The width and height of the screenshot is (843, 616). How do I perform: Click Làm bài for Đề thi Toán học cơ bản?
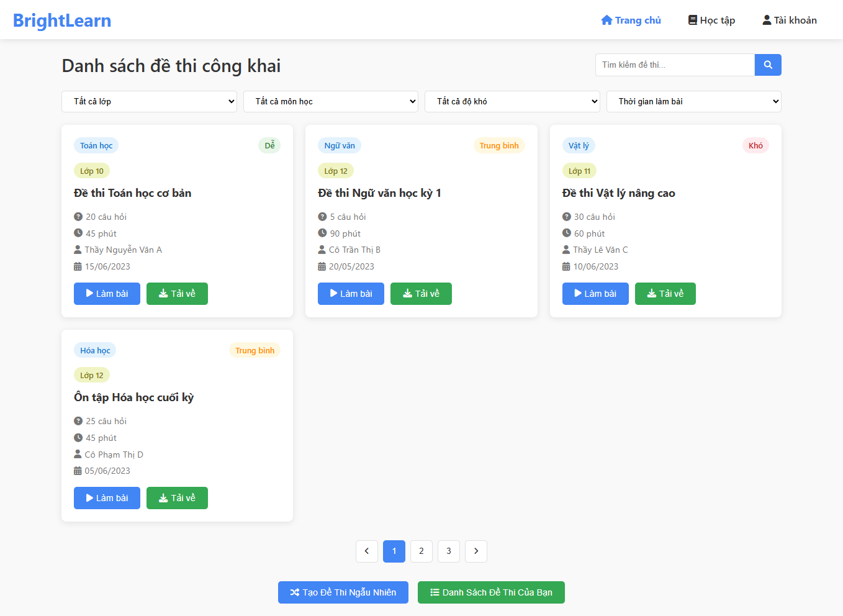pos(107,294)
